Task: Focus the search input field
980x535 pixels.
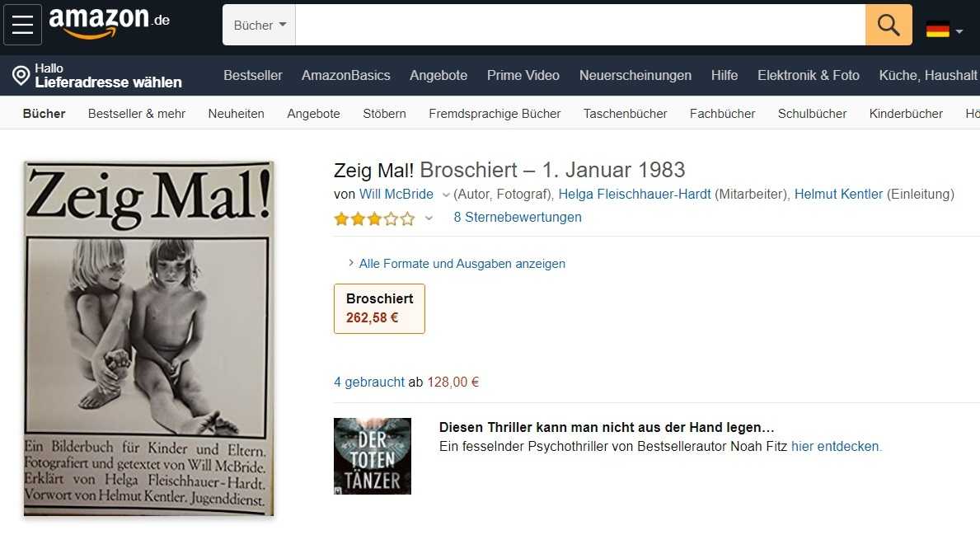Action: tap(580, 25)
